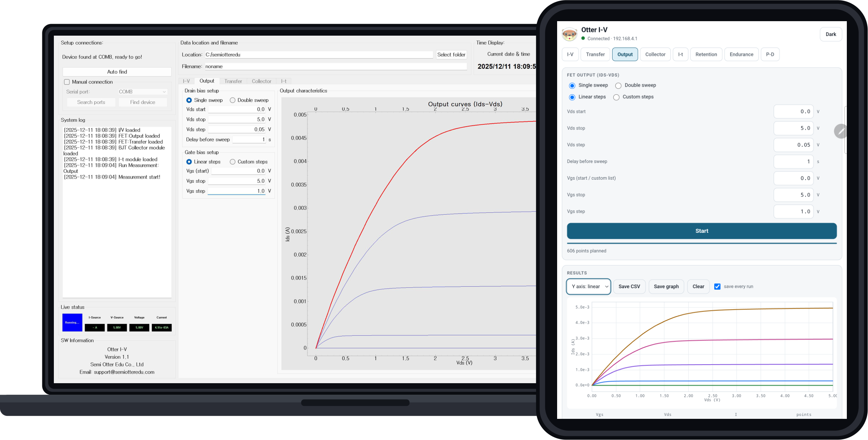Click the floating pencil edit icon
This screenshot has height=440, width=868.
point(841,131)
